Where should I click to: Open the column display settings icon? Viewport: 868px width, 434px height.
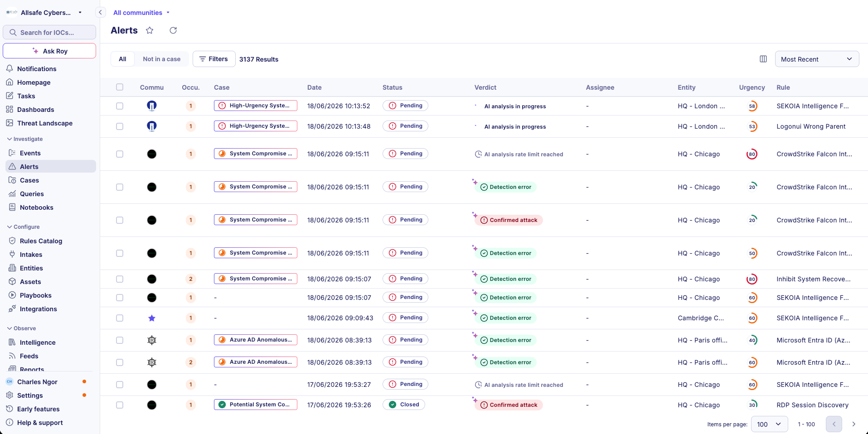(763, 59)
